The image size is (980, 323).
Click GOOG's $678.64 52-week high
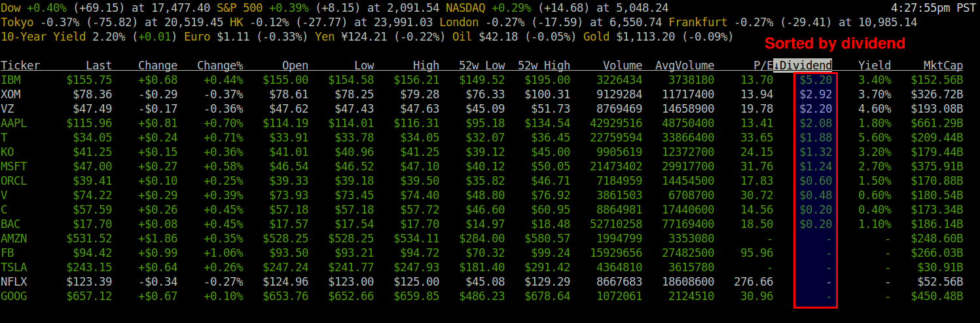(547, 296)
